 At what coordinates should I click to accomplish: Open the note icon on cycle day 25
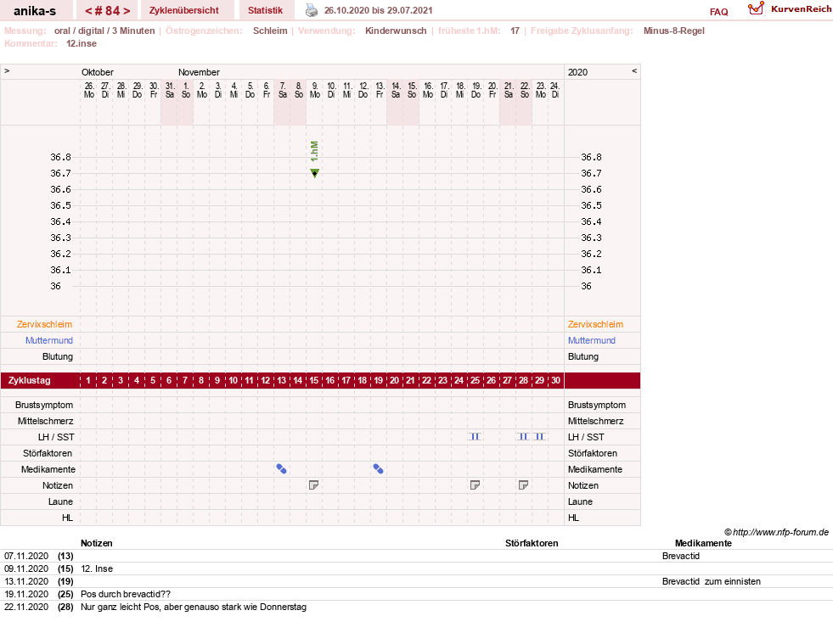tap(475, 485)
